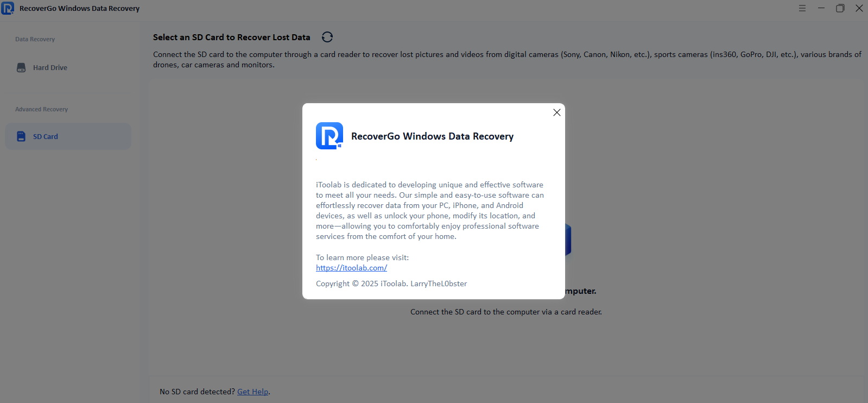The width and height of the screenshot is (868, 403).
Task: Click the Hard Drive sidebar icon
Action: pos(21,67)
